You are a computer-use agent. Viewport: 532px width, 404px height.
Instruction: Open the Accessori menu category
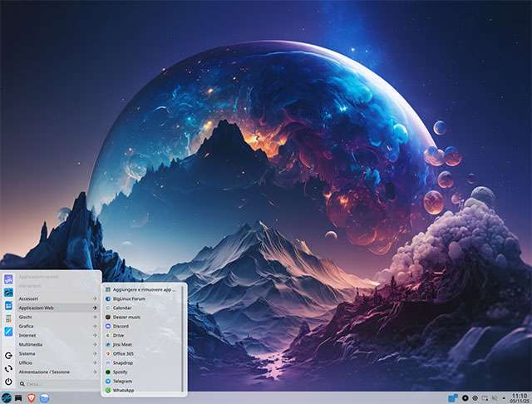(x=58, y=298)
